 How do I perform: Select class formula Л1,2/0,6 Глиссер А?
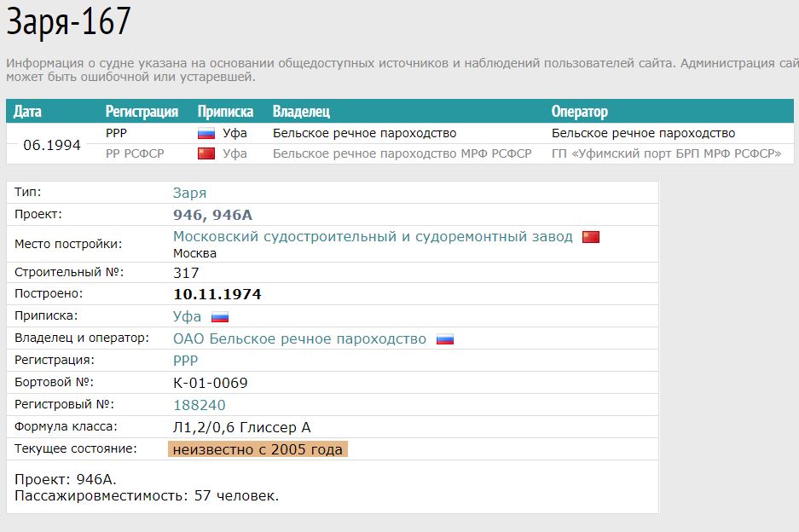tap(241, 427)
